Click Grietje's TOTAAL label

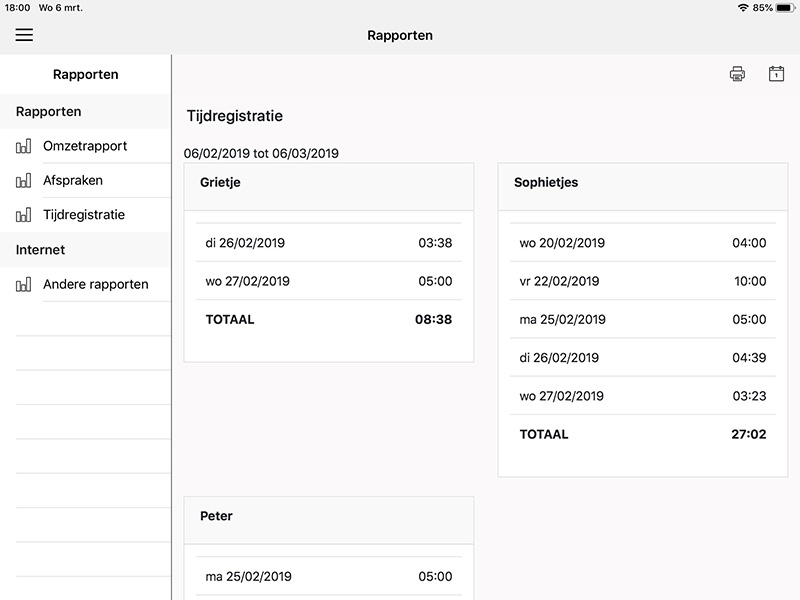[x=230, y=319]
